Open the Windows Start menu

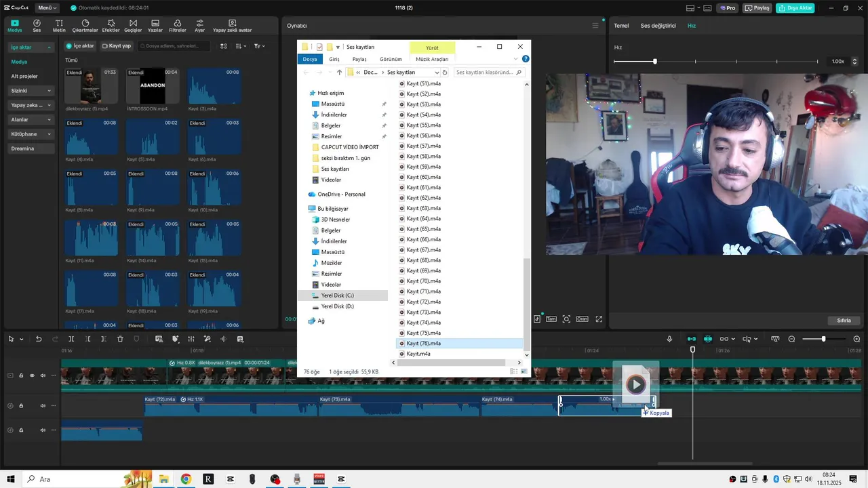[11, 479]
